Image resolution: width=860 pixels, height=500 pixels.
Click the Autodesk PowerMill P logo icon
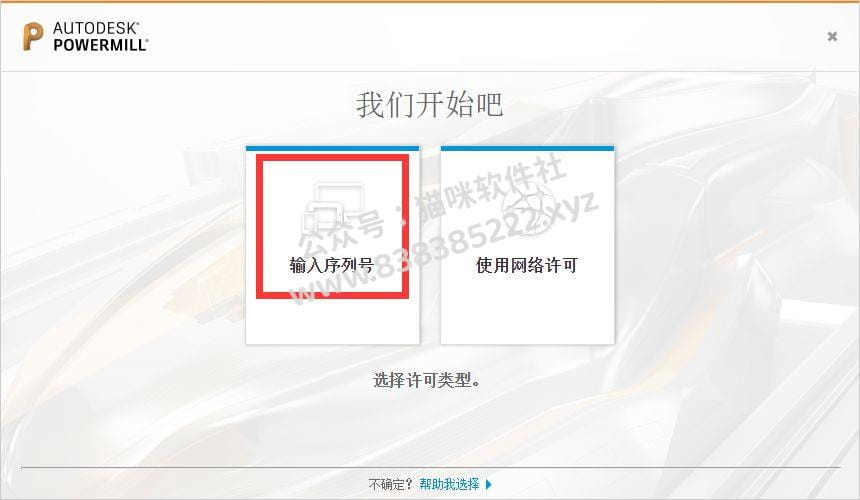point(32,37)
